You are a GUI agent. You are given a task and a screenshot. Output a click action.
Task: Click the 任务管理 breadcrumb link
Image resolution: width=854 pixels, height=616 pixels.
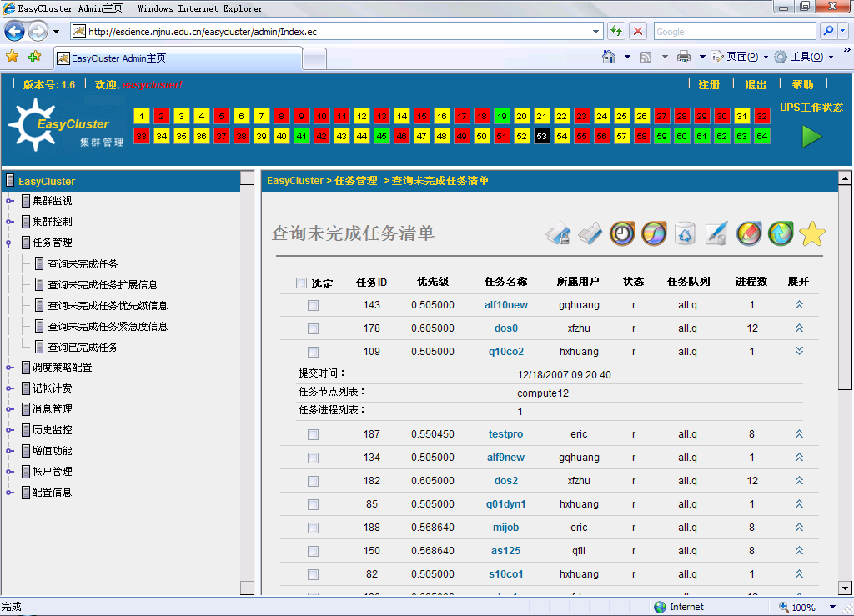(x=355, y=181)
